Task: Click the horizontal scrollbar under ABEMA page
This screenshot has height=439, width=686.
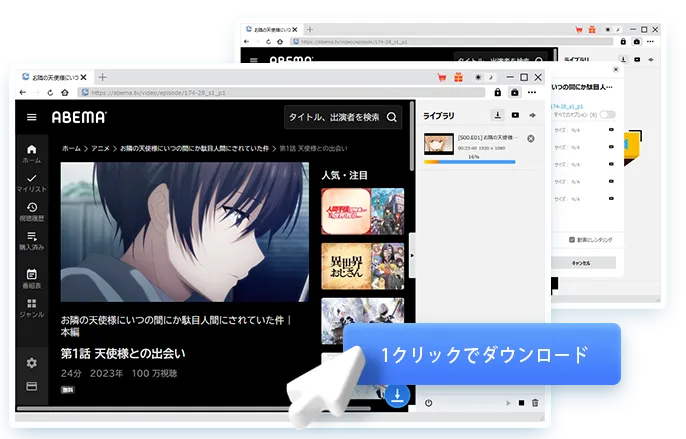Action: 193,409
